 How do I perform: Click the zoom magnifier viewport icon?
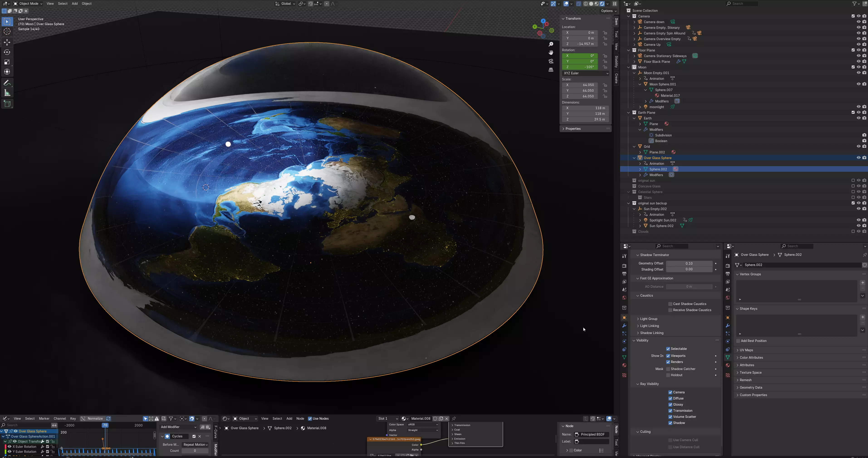pos(551,44)
